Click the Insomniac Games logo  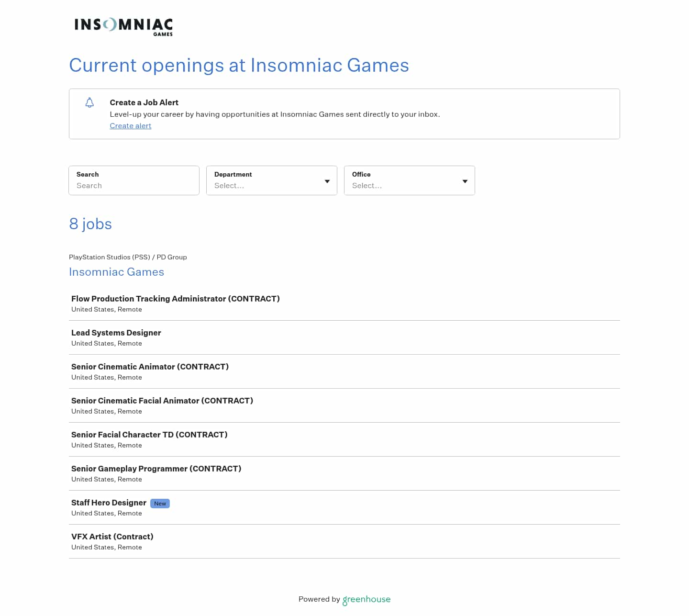pos(123,27)
